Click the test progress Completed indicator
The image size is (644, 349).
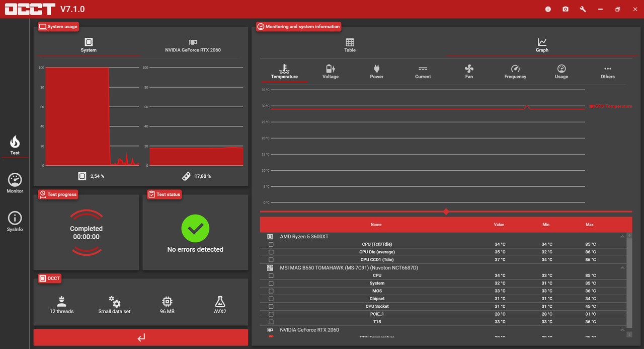pyautogui.click(x=86, y=233)
